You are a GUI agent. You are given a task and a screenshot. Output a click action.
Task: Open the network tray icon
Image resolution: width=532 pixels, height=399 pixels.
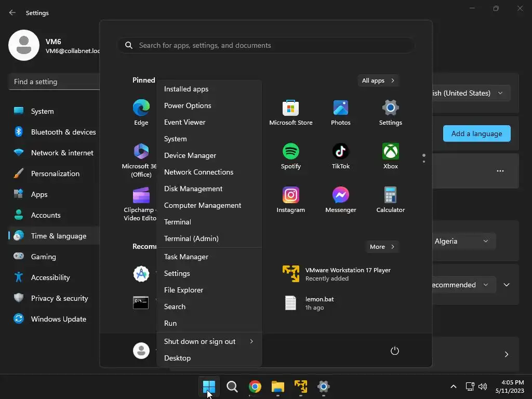pos(470,387)
